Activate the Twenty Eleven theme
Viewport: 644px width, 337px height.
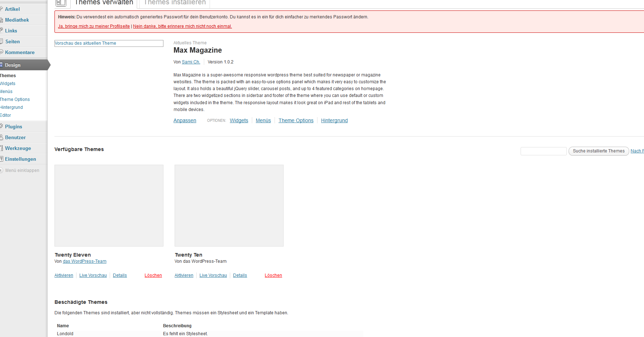click(x=64, y=275)
